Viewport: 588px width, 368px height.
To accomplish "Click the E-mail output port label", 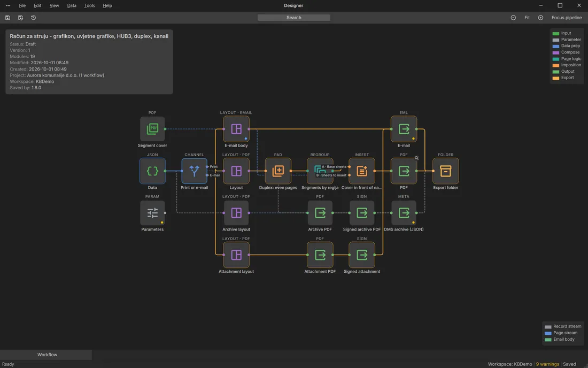I will click(x=215, y=175).
